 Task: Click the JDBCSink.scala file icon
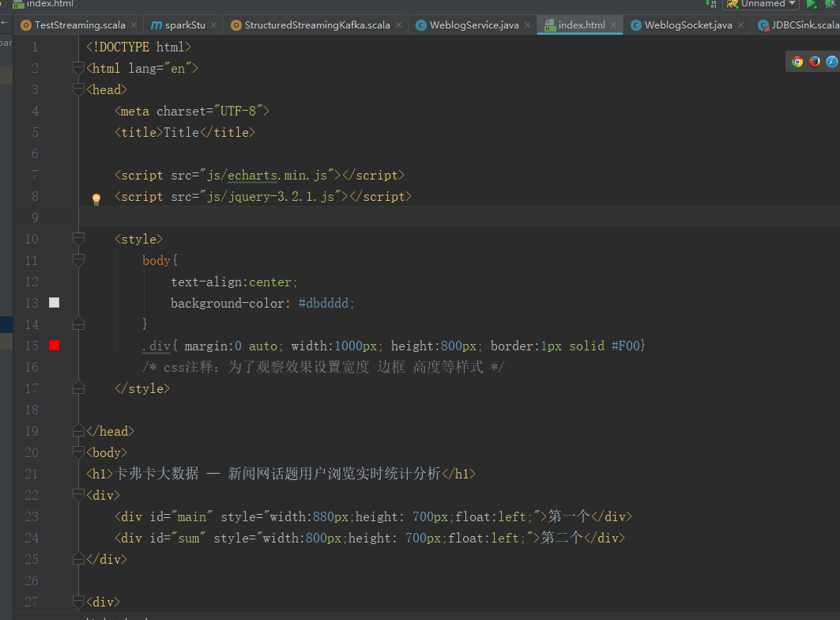pos(763,25)
